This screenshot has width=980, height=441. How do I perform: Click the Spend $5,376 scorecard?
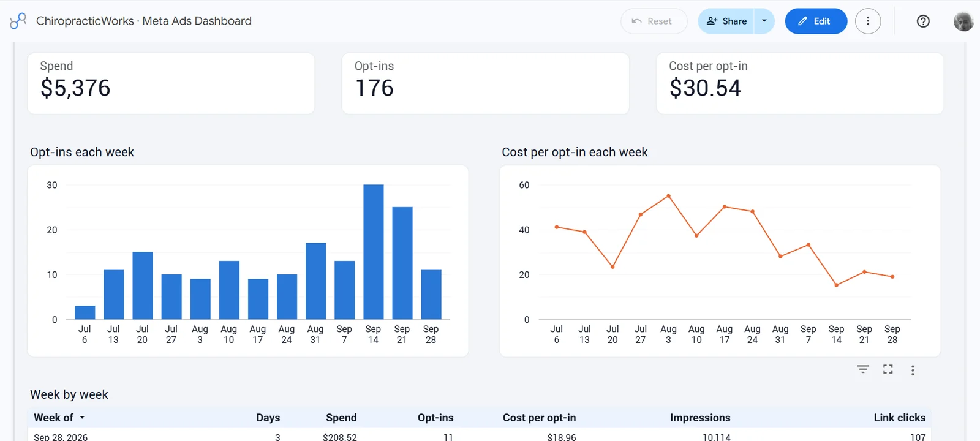[171, 83]
